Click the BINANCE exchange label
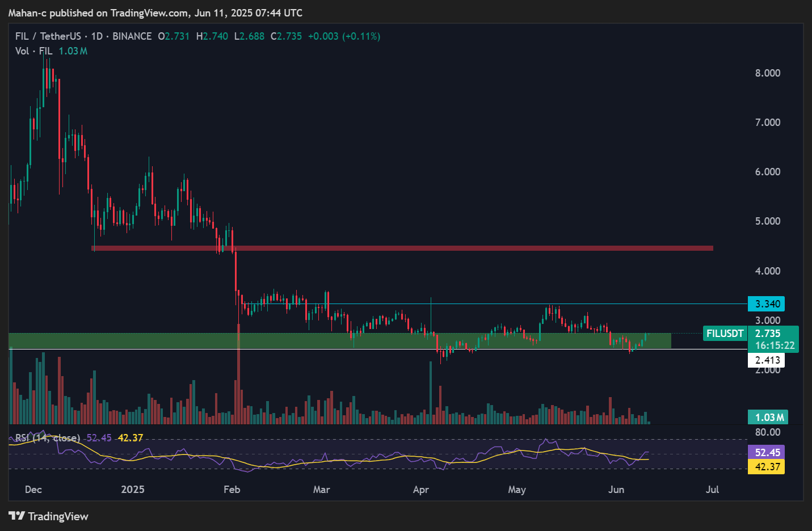Screen dimensions: 812x531 coord(132,36)
